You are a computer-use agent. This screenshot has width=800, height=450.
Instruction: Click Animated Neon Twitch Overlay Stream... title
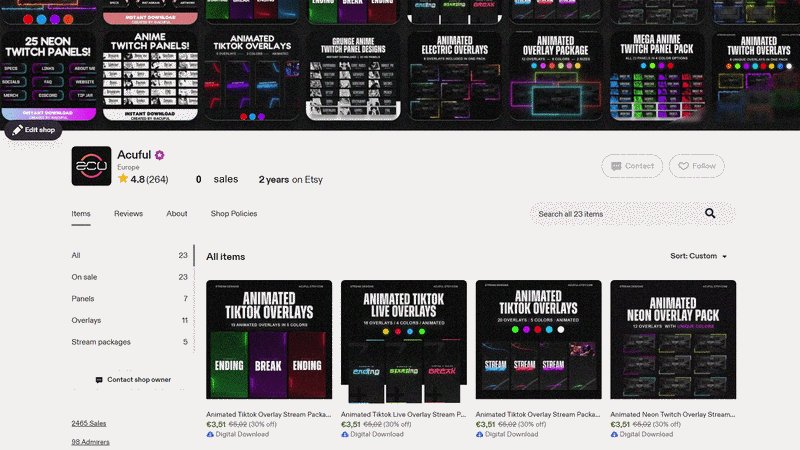tap(672, 414)
